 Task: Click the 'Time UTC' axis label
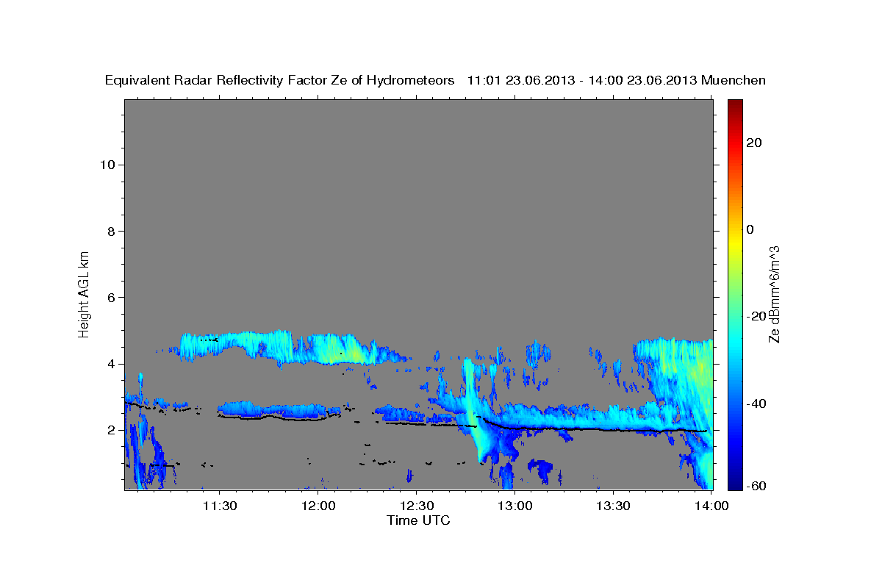coord(418,520)
